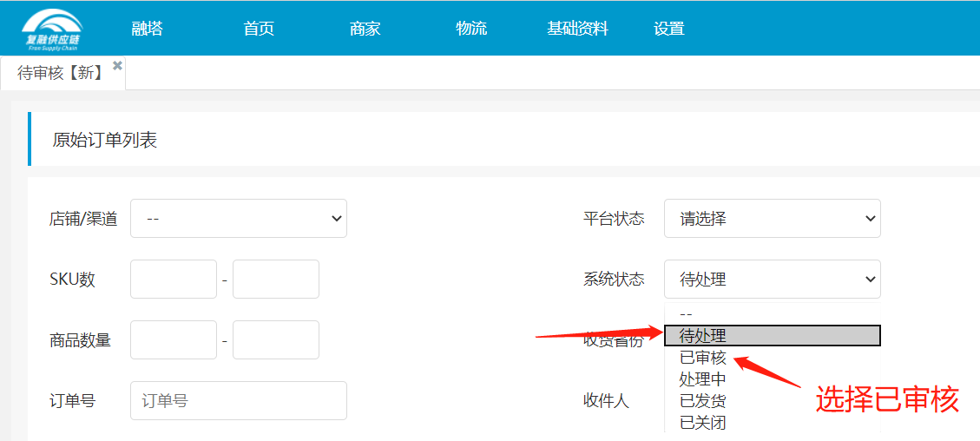Screen dimensions: 980x441
Task: Click the 系统状态 label
Action: (614, 280)
